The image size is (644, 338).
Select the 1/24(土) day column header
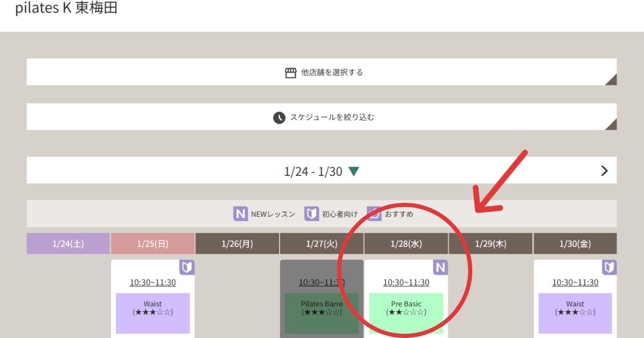click(68, 244)
